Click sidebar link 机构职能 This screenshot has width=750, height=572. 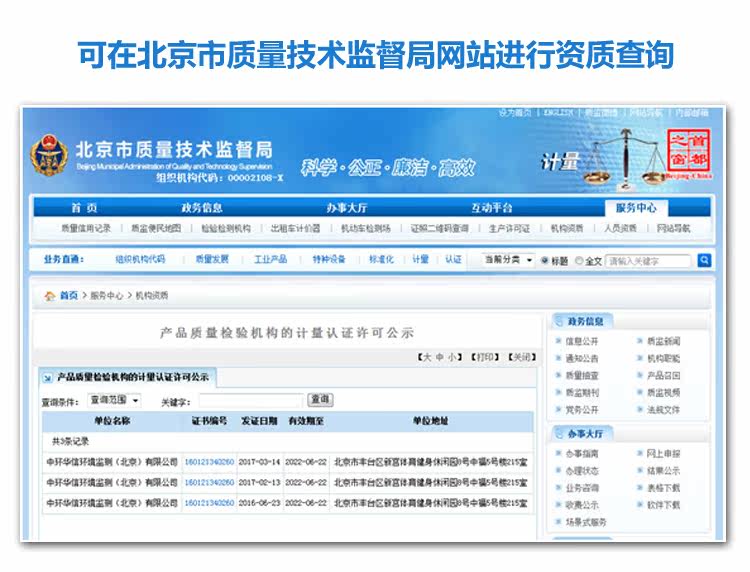[663, 358]
